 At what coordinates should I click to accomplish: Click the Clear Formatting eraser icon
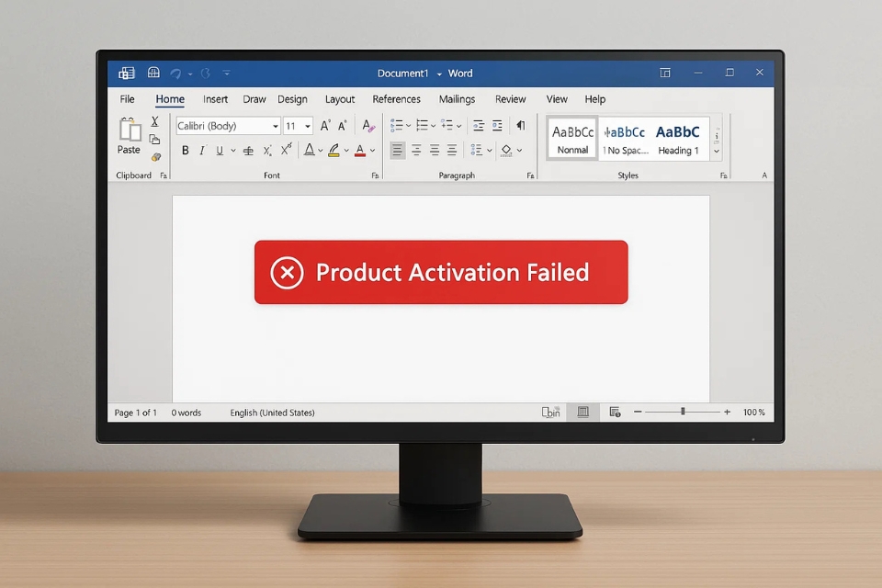(367, 126)
